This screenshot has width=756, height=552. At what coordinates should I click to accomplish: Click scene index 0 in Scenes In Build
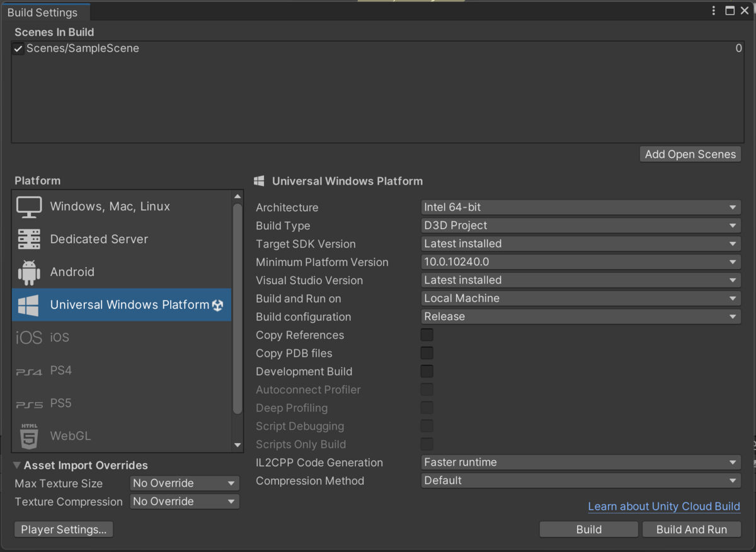click(x=738, y=49)
